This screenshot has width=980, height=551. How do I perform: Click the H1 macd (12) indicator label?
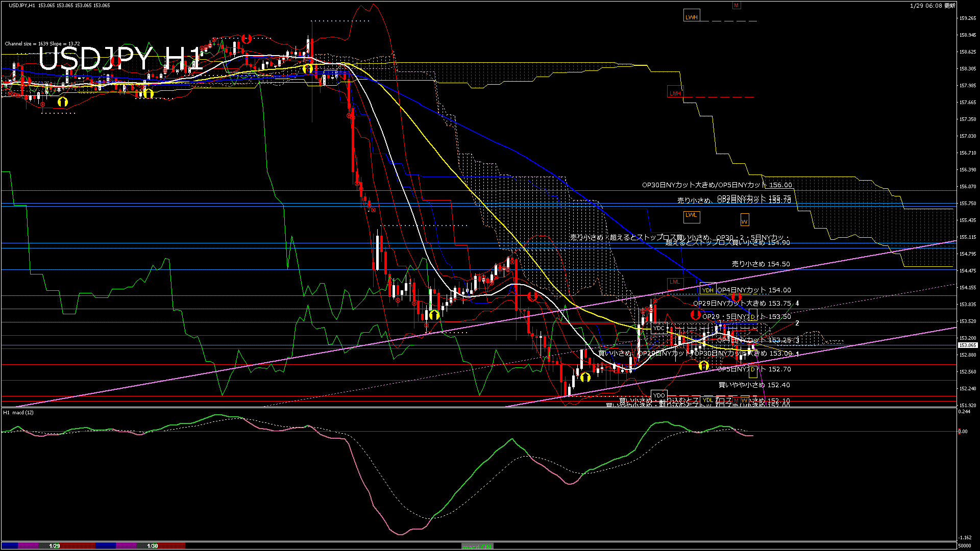[18, 412]
